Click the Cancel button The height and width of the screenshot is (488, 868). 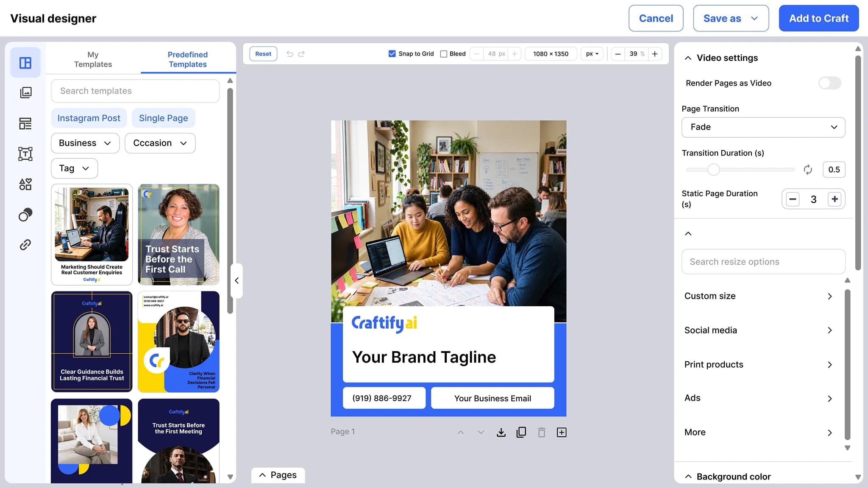point(656,18)
